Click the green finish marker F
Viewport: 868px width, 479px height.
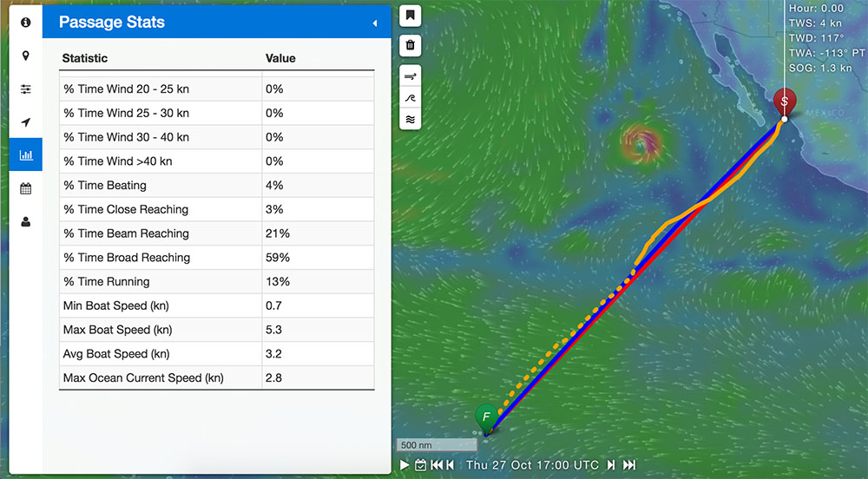pyautogui.click(x=487, y=417)
